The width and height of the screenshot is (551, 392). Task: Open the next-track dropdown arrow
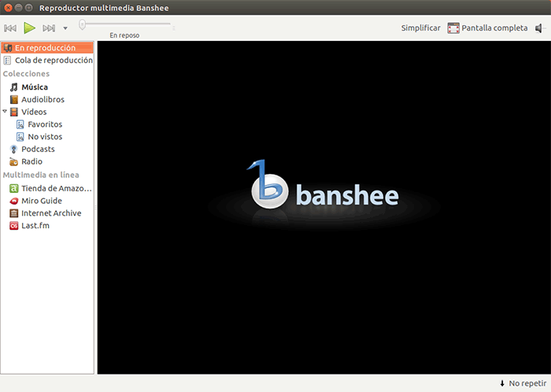tap(65, 28)
